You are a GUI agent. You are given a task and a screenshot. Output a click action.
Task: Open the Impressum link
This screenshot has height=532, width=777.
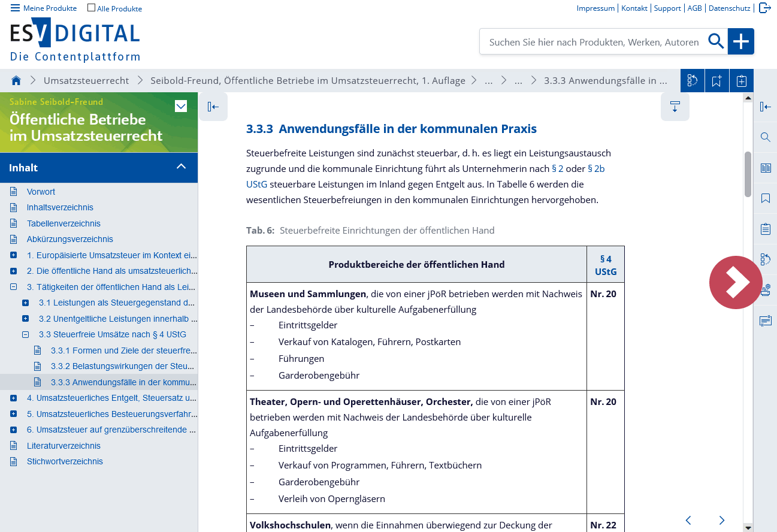click(x=595, y=8)
